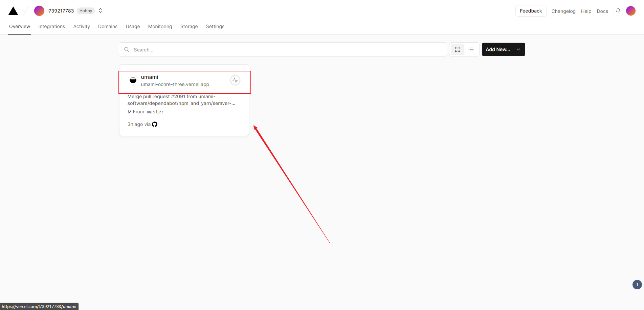Switch to the Storage tab
644x310 pixels.
click(189, 26)
